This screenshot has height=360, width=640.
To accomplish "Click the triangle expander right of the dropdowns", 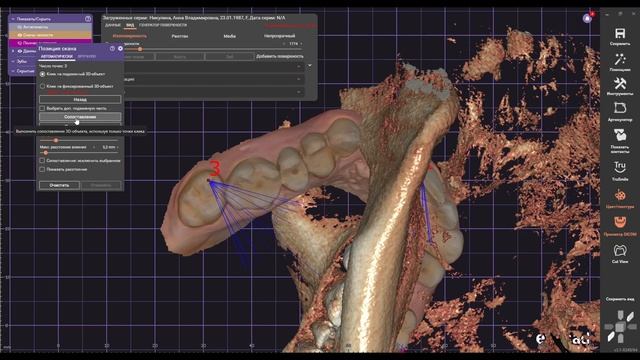I will point(310,66).
